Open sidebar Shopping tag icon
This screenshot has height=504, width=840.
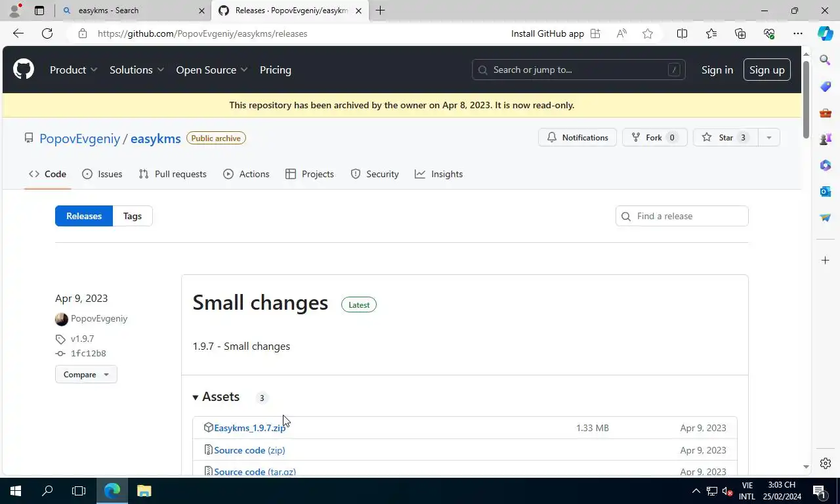pos(826,87)
